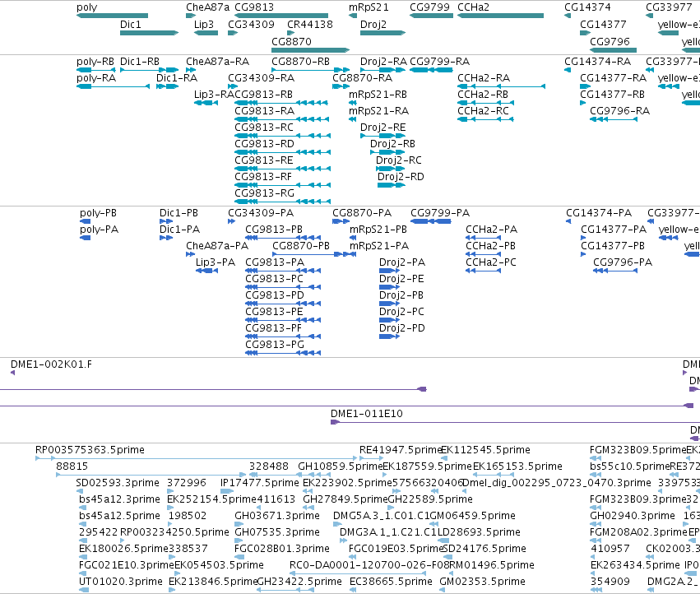
Task: Select the CG9796 gene label
Action: (610, 41)
